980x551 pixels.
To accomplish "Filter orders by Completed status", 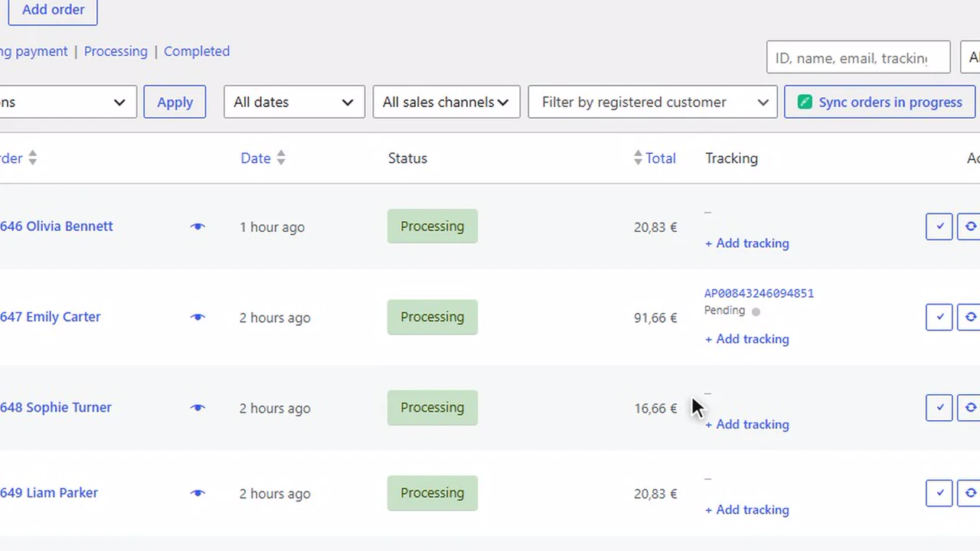I will (197, 51).
